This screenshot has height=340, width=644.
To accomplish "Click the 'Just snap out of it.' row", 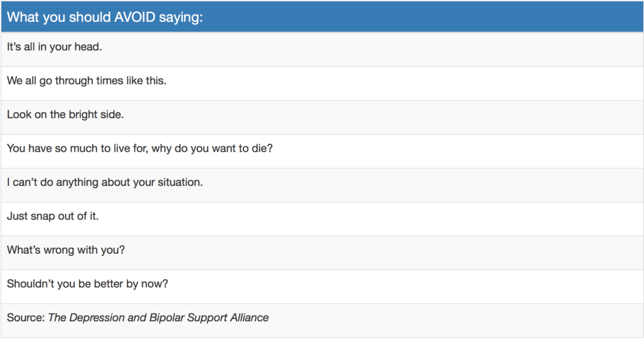I will 52,216.
